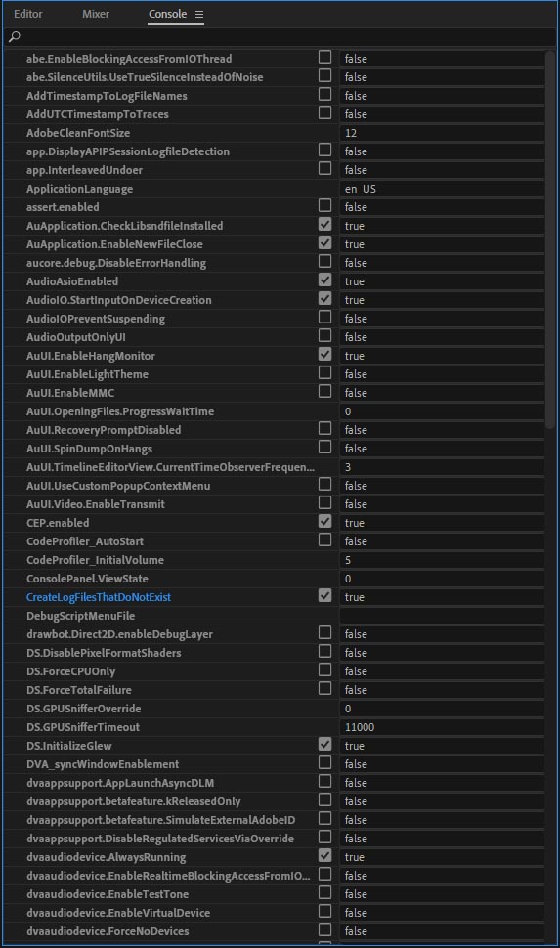
Task: Enable abe.EnableBlockingAccessFromIOThread checkbox
Action: [x=324, y=57]
